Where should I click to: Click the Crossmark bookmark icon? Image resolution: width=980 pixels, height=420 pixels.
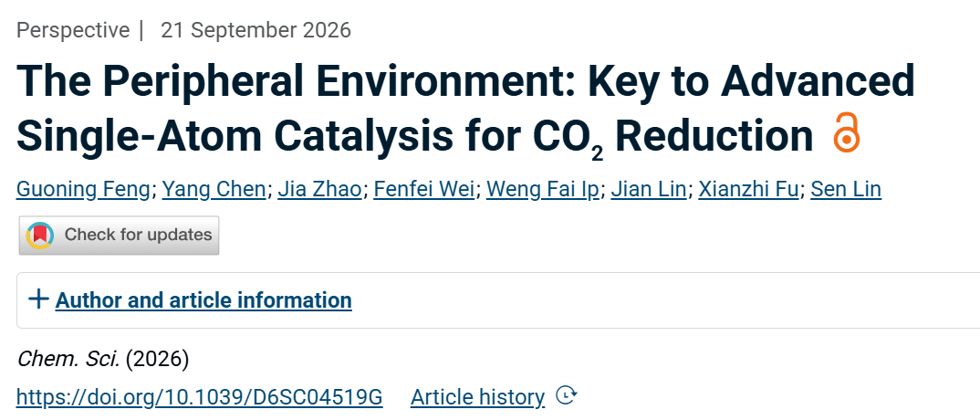coord(40,236)
